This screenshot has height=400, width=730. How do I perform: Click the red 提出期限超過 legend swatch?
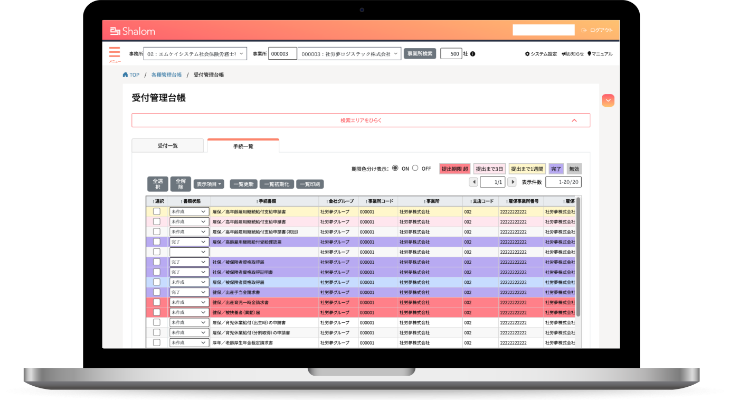454,169
